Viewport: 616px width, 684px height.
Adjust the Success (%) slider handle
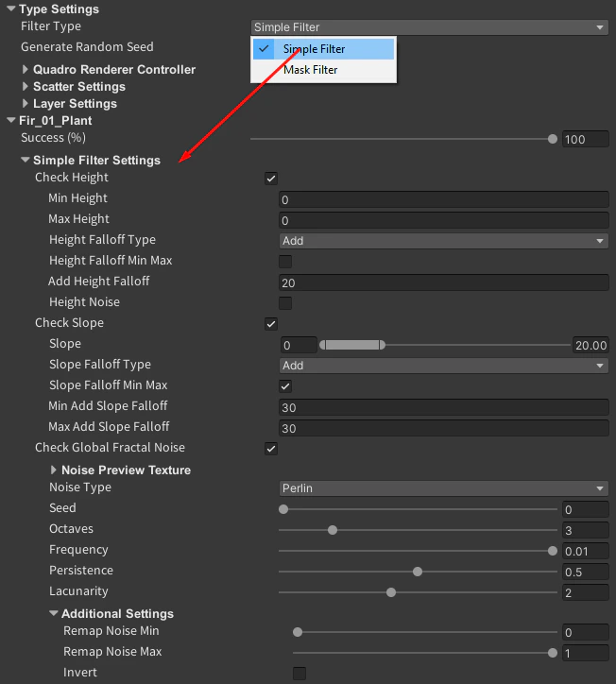pos(553,139)
